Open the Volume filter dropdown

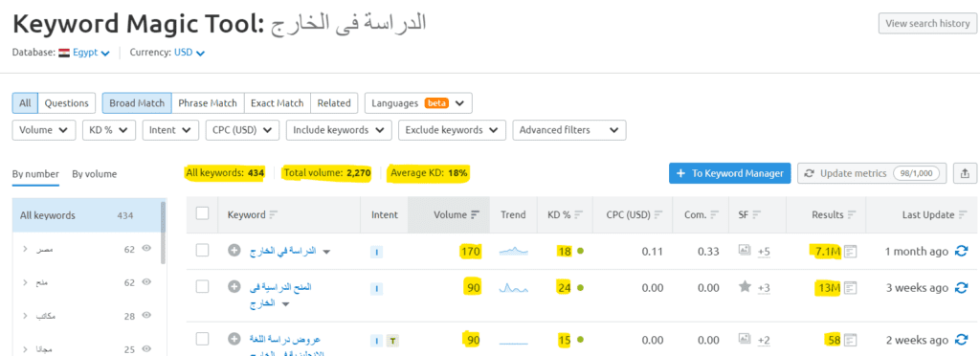click(x=44, y=130)
